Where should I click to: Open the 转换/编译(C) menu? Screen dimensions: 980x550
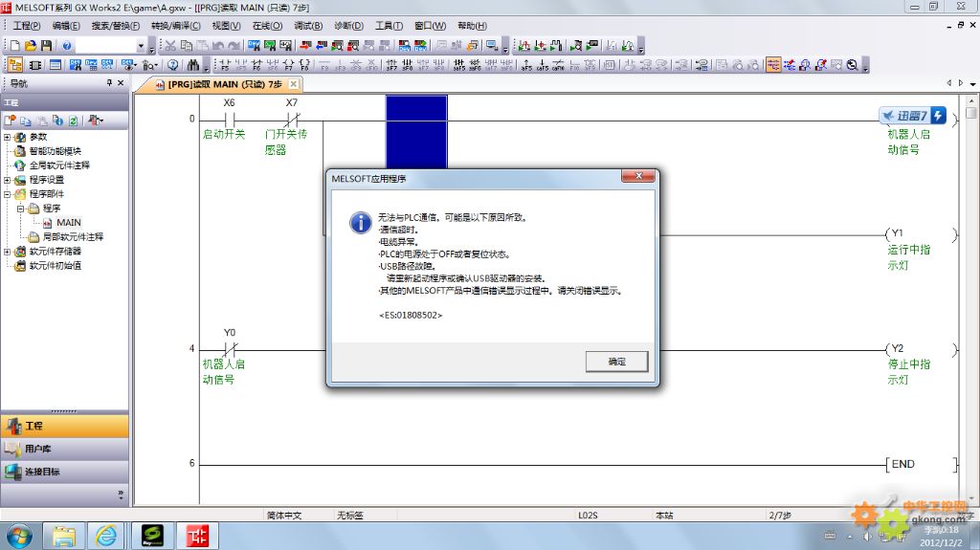(176, 26)
